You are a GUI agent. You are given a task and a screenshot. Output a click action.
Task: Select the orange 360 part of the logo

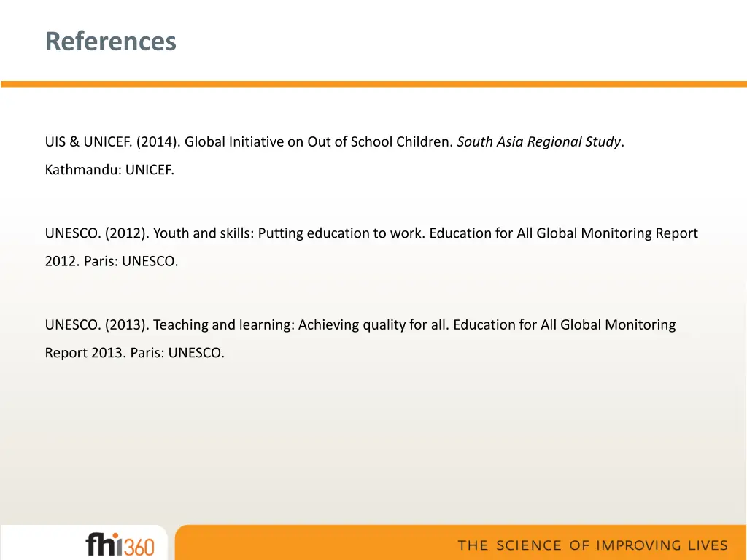139,547
